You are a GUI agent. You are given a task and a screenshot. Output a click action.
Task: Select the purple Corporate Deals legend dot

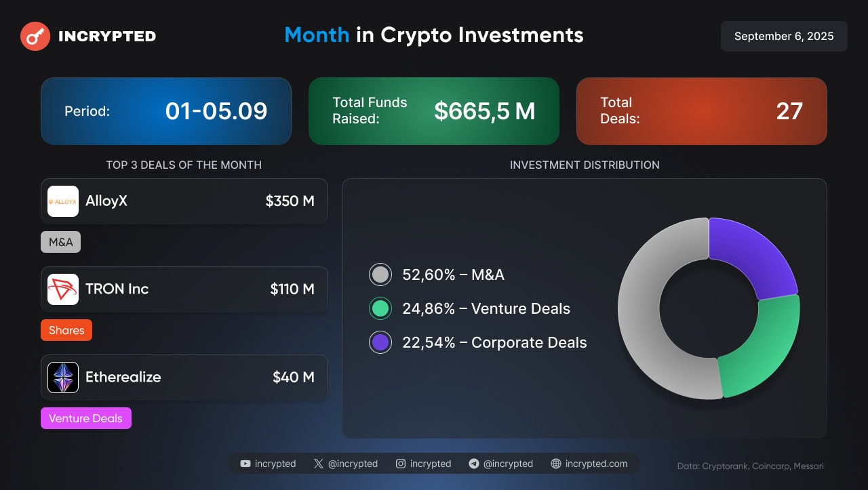pyautogui.click(x=380, y=342)
